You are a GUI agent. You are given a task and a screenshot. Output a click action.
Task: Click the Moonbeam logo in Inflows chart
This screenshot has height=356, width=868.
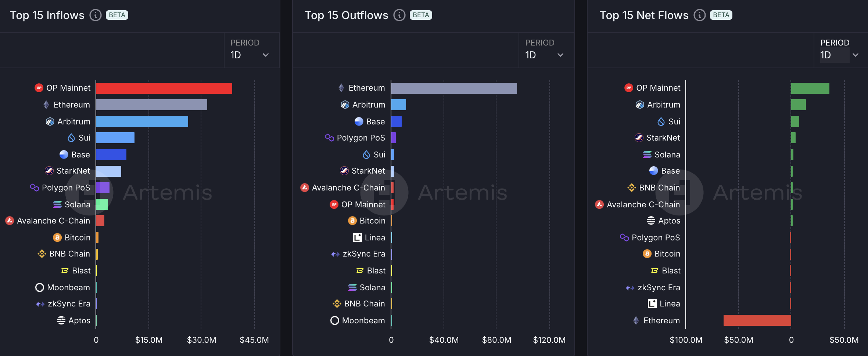coord(40,287)
